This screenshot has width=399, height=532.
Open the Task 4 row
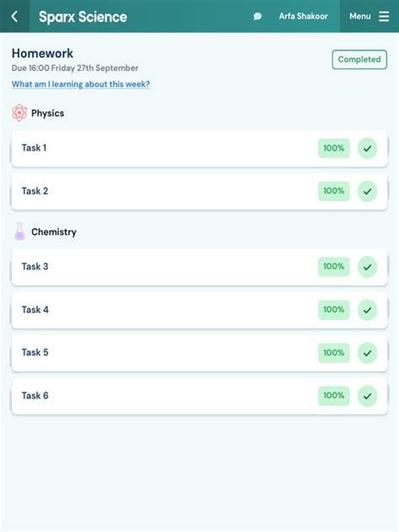click(x=199, y=310)
